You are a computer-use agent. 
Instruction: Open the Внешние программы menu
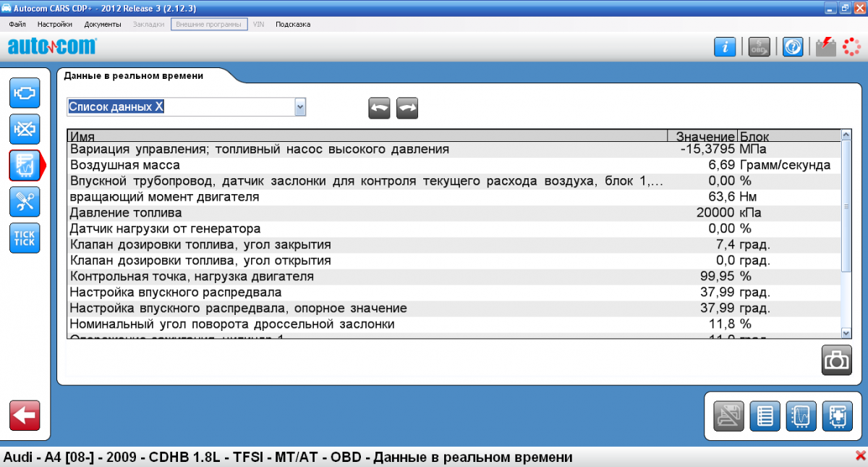(209, 24)
